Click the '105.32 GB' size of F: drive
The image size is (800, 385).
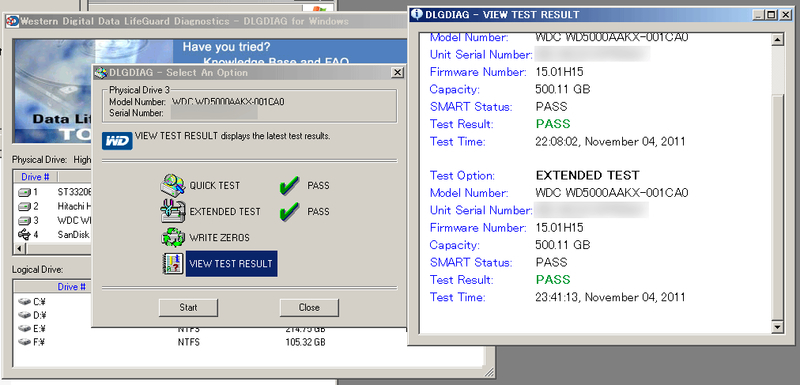[x=305, y=342]
